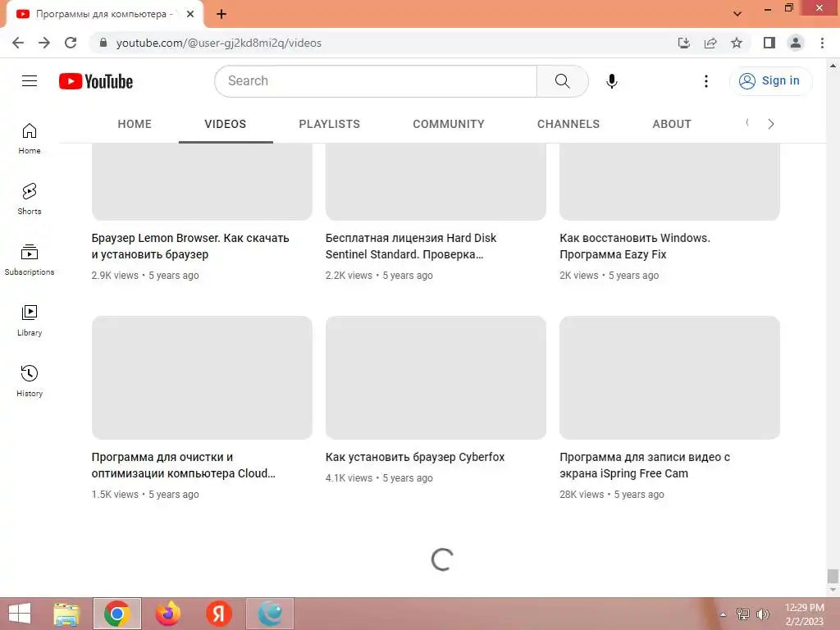Open the Windows Start menu
The image size is (840, 630).
20,614
